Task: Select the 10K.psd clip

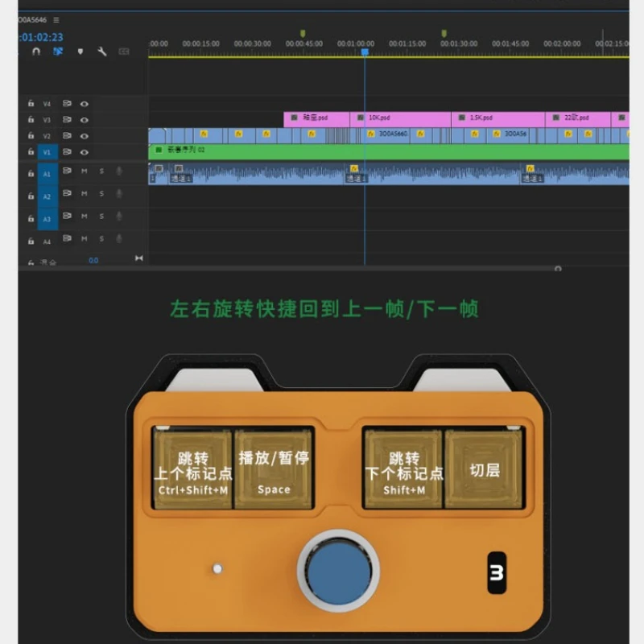Action: pos(400,118)
